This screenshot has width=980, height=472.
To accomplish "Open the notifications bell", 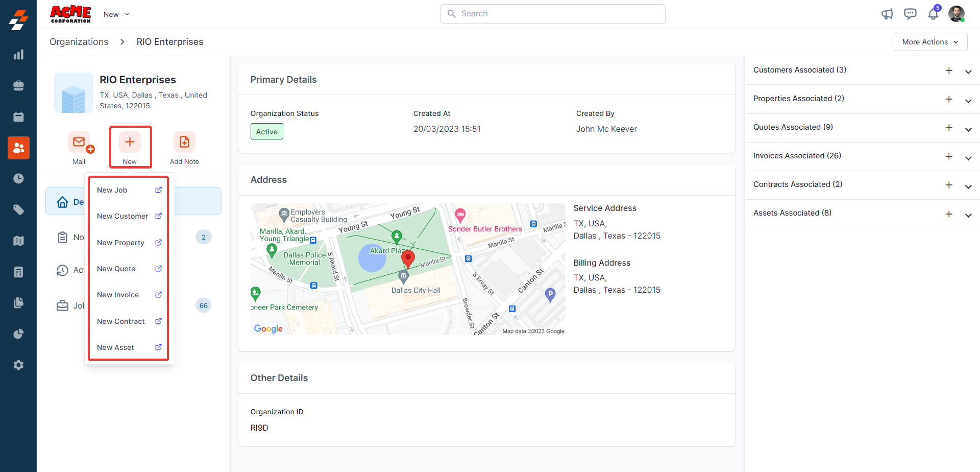I will [x=933, y=14].
